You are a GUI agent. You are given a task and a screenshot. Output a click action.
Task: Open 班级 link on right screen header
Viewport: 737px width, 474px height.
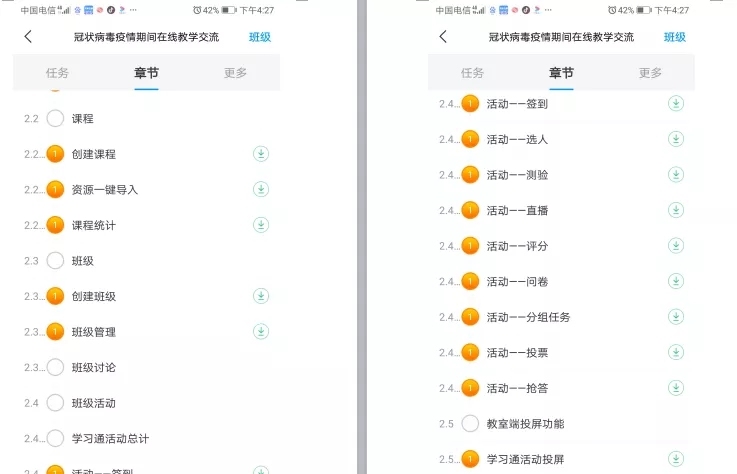(x=674, y=37)
